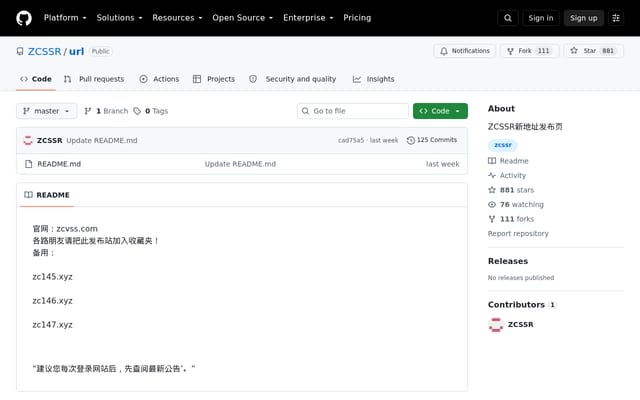Click the book icon beside the README heading
Viewport: 640px width, 400px height.
[28, 195]
